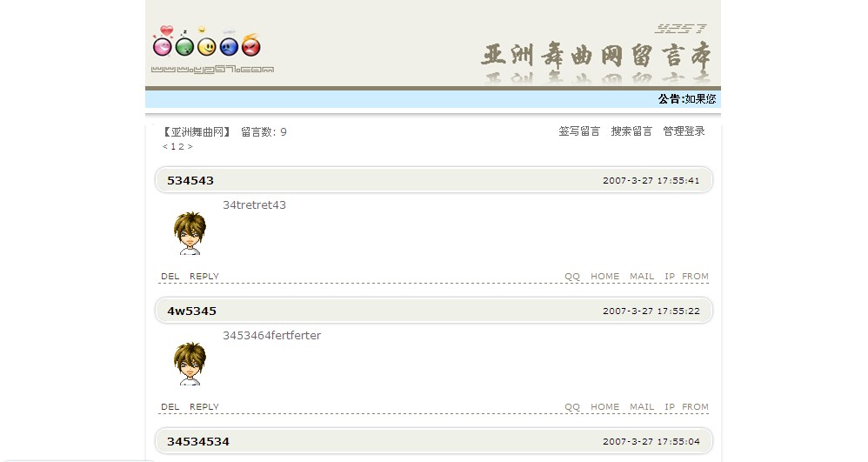Go to 管理登录 admin login
This screenshot has width=868, height=462.
(684, 131)
